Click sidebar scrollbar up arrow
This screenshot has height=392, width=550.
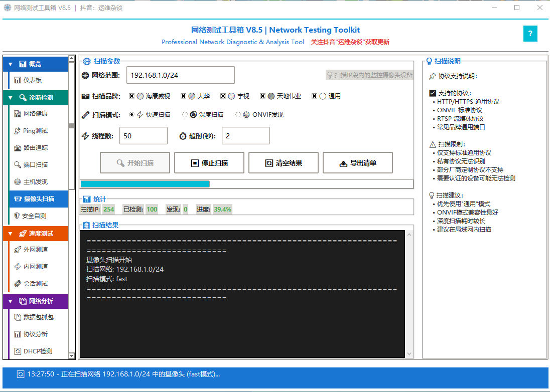(72, 59)
